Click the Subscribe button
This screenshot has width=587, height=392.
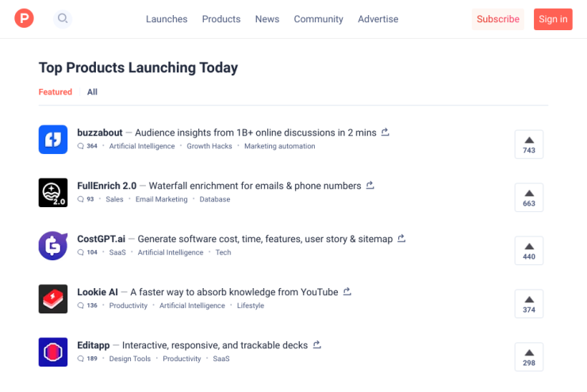(498, 19)
